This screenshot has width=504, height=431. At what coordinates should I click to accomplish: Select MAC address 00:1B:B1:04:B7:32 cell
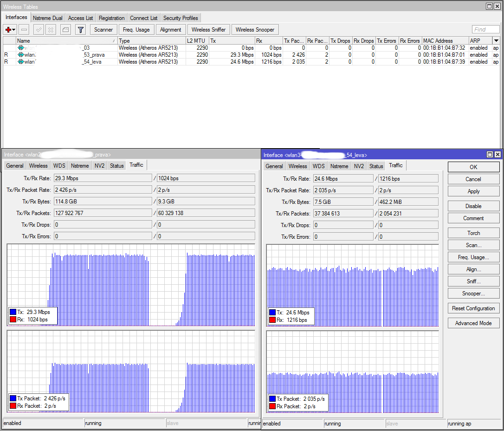445,47
